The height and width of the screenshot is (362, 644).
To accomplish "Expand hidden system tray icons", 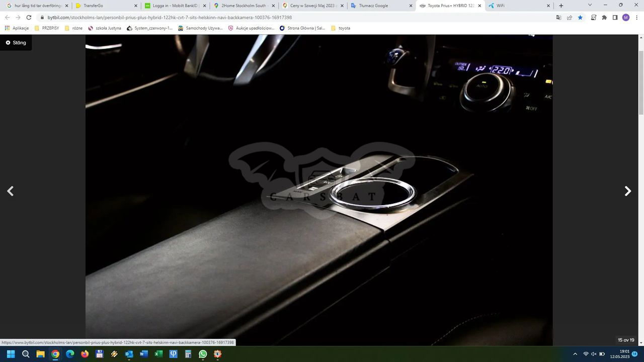I will click(x=575, y=354).
